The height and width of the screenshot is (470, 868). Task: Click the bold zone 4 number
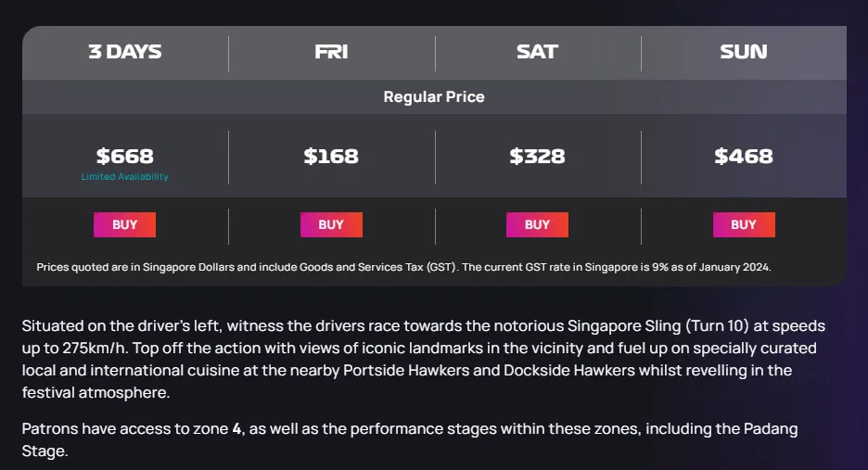pyautogui.click(x=236, y=429)
